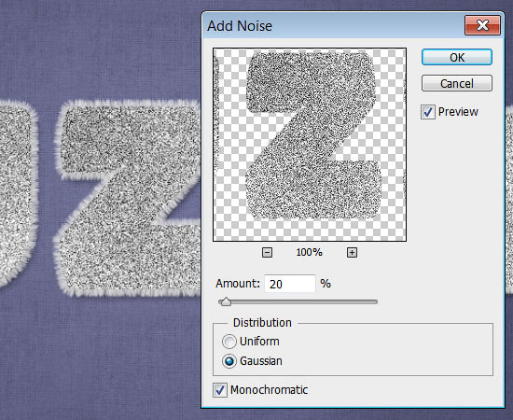Viewport: 513px width, 420px height.
Task: Select the Uniform distribution option
Action: pyautogui.click(x=229, y=342)
